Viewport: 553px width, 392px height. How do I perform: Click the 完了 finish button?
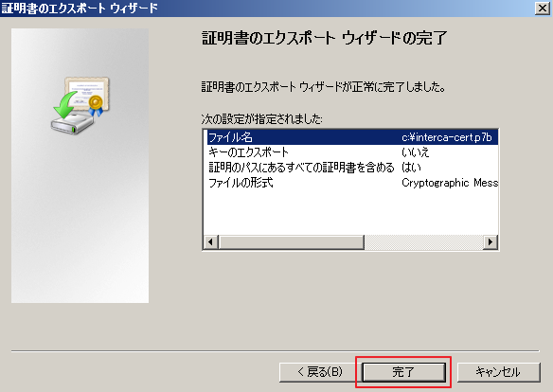tap(403, 372)
